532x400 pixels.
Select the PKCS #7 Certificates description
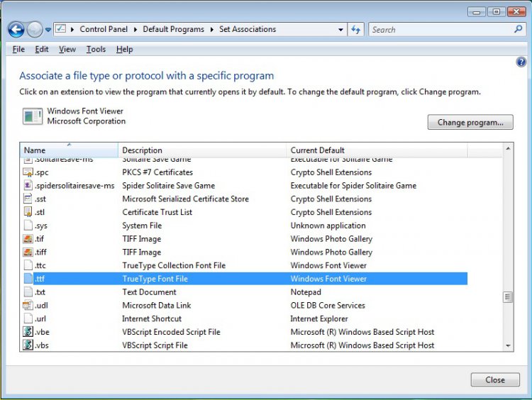(x=157, y=172)
